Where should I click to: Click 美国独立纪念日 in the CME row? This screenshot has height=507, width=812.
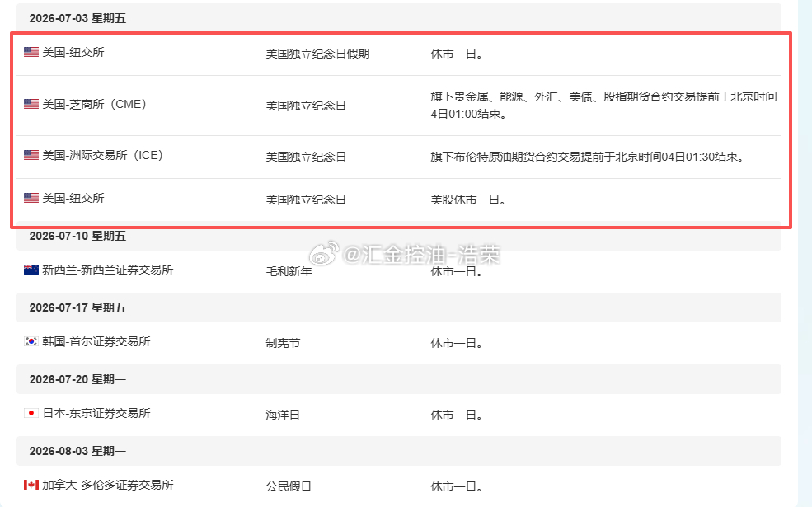(306, 106)
